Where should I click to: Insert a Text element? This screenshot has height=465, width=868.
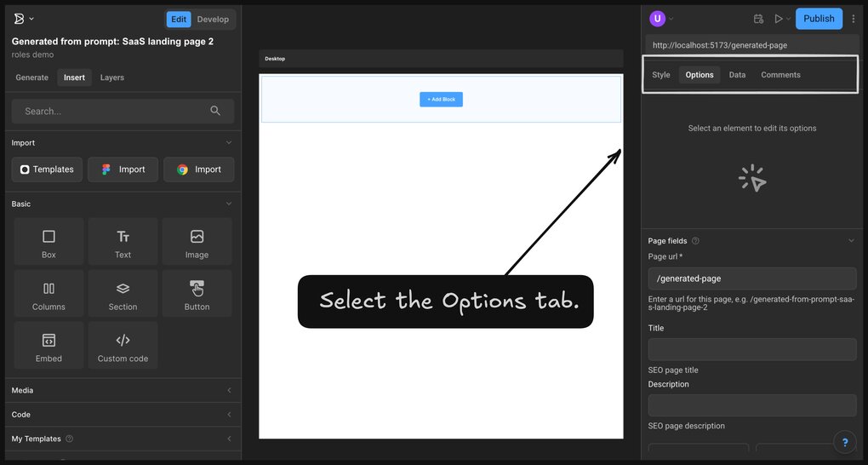click(123, 242)
